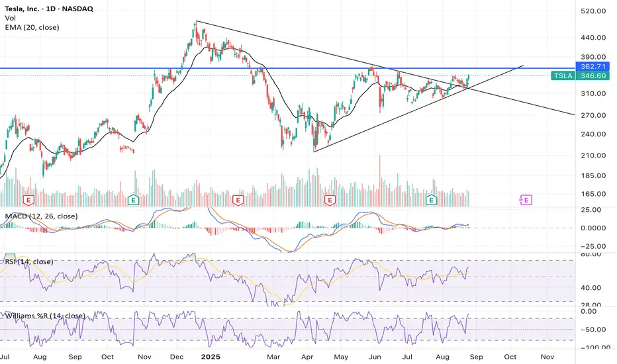This screenshot has height=364, width=617.
Task: Click the 2025 year label on time axis
Action: click(211, 357)
